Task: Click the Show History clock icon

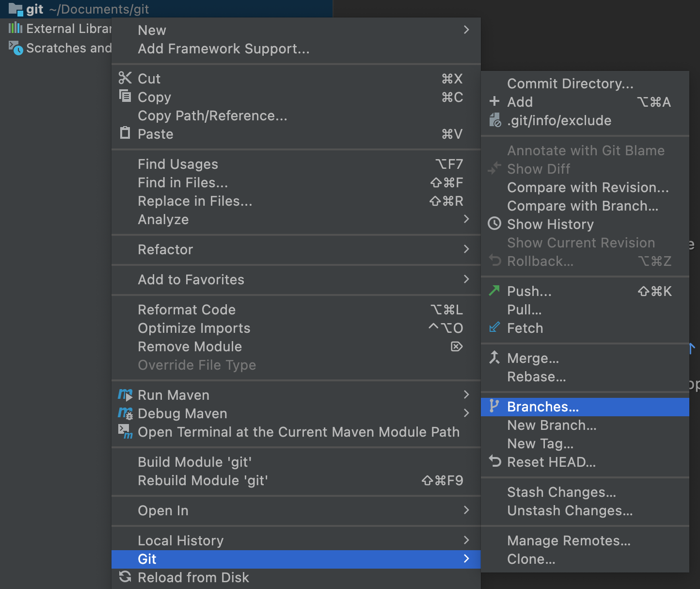Action: coord(494,224)
